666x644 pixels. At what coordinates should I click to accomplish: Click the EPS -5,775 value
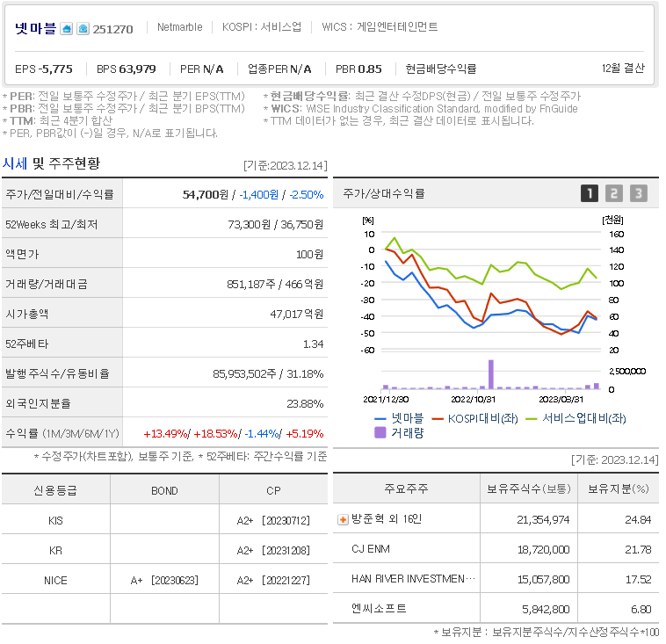click(44, 69)
